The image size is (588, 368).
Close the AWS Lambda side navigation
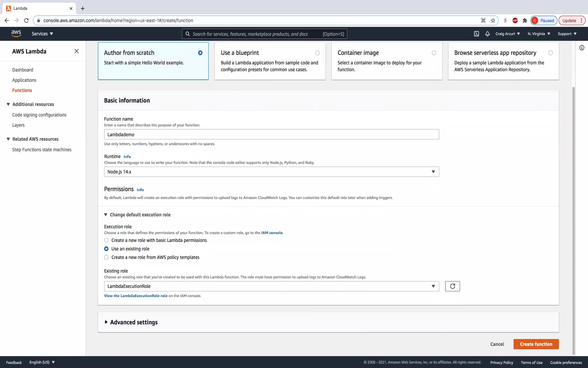click(77, 51)
